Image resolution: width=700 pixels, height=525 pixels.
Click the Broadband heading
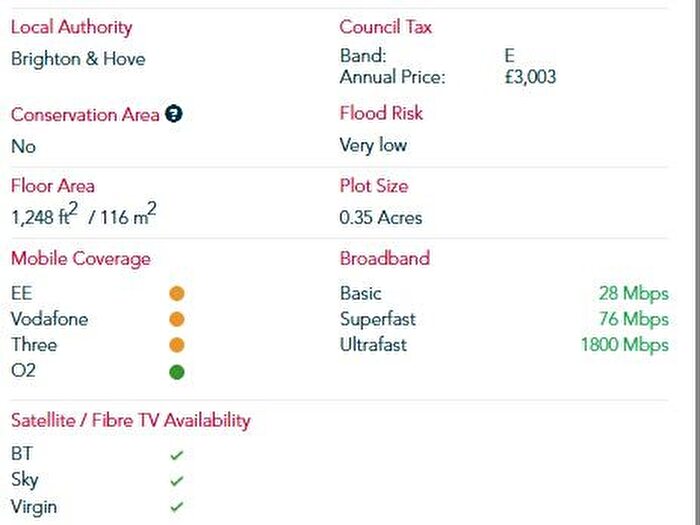click(x=385, y=258)
